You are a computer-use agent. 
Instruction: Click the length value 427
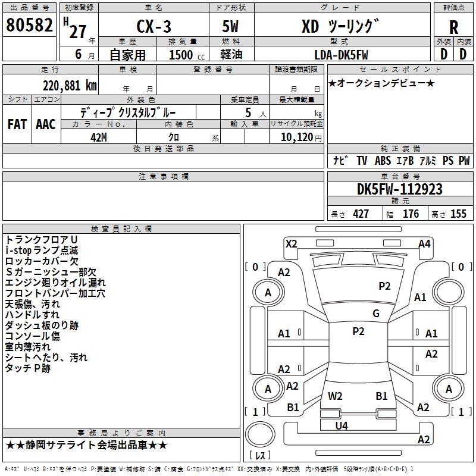(x=361, y=214)
